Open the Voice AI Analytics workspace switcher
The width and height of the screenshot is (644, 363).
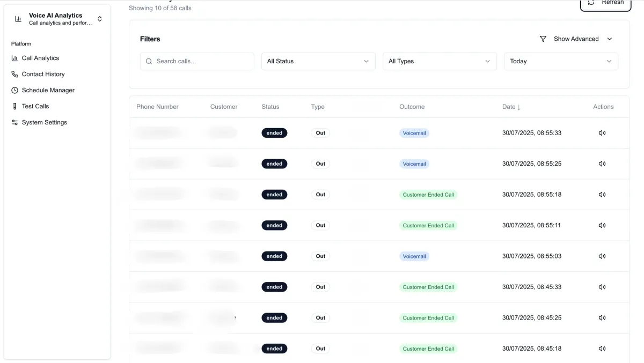pos(99,19)
